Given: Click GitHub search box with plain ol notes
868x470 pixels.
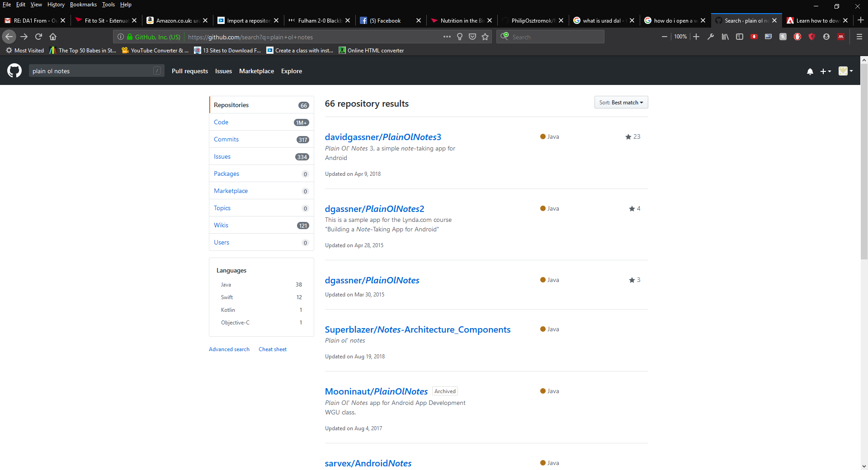Looking at the screenshot, I should point(96,71).
